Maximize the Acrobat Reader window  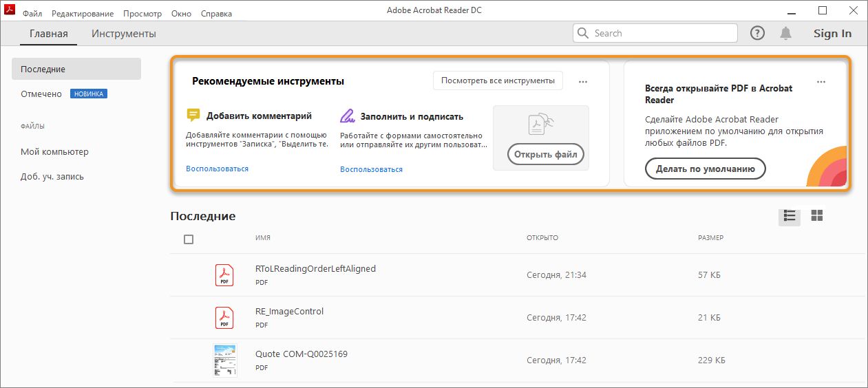[823, 10]
